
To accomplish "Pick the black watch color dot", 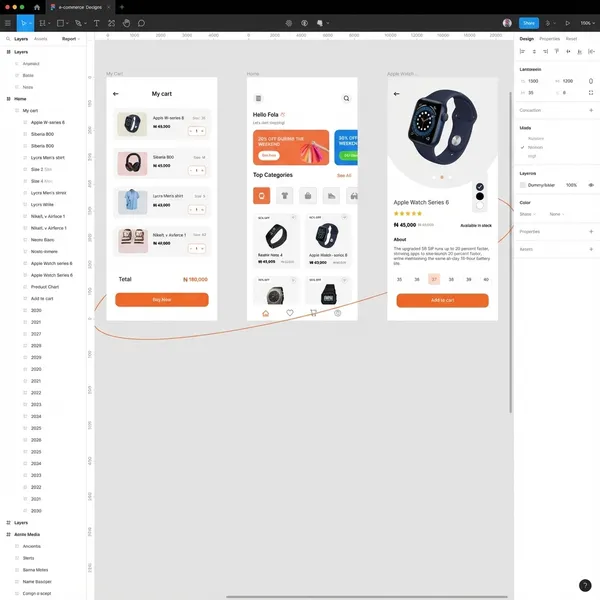I will tap(479, 196).
